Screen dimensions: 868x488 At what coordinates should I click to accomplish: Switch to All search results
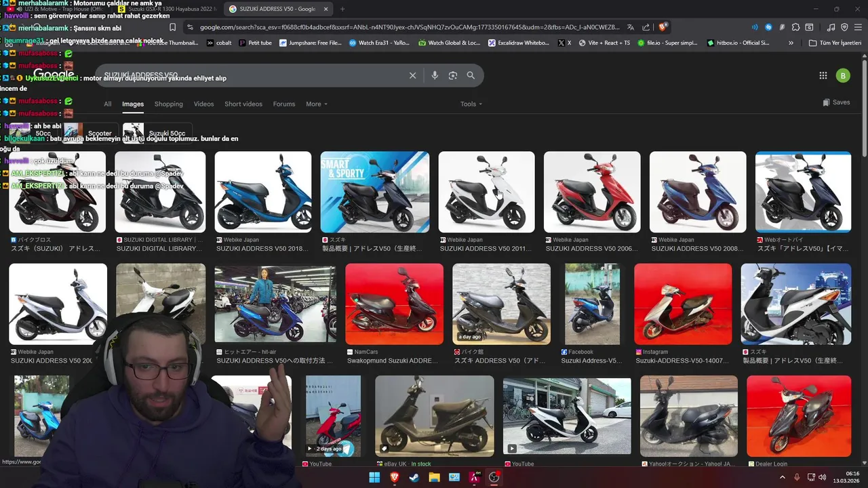click(107, 104)
